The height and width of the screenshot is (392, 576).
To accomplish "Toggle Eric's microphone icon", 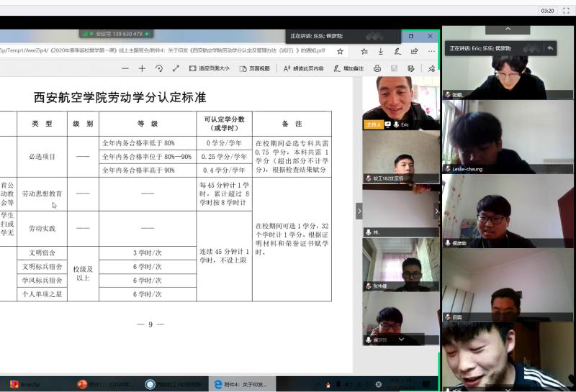I will pyautogui.click(x=396, y=124).
